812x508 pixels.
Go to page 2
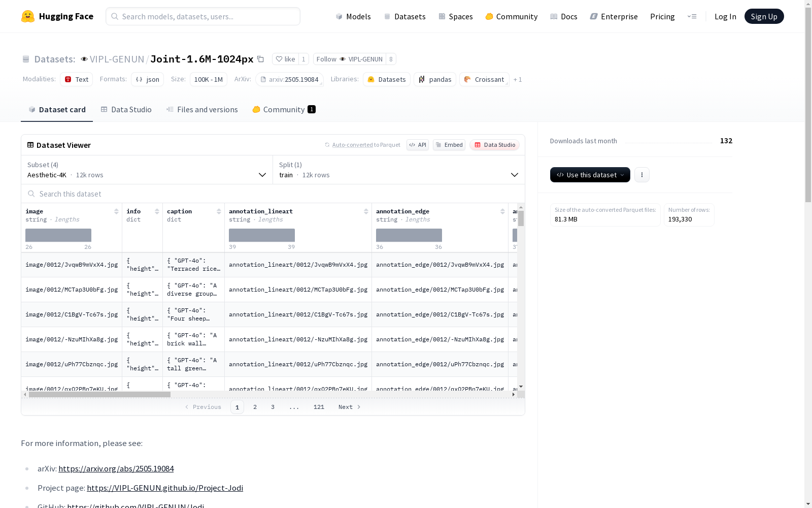(255, 407)
